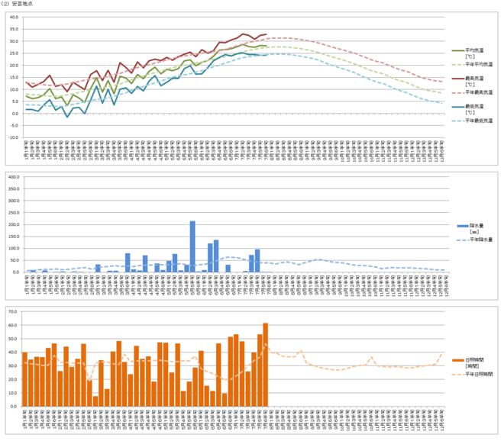Click the dashed light green legend line sample
The height and width of the screenshot is (441, 504).
click(458, 65)
